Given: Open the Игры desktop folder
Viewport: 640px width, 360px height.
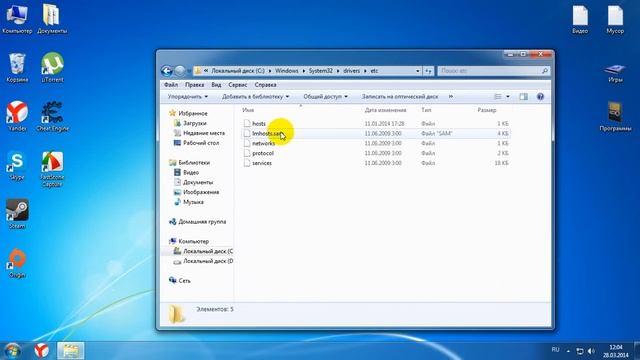Looking at the screenshot, I should [615, 73].
